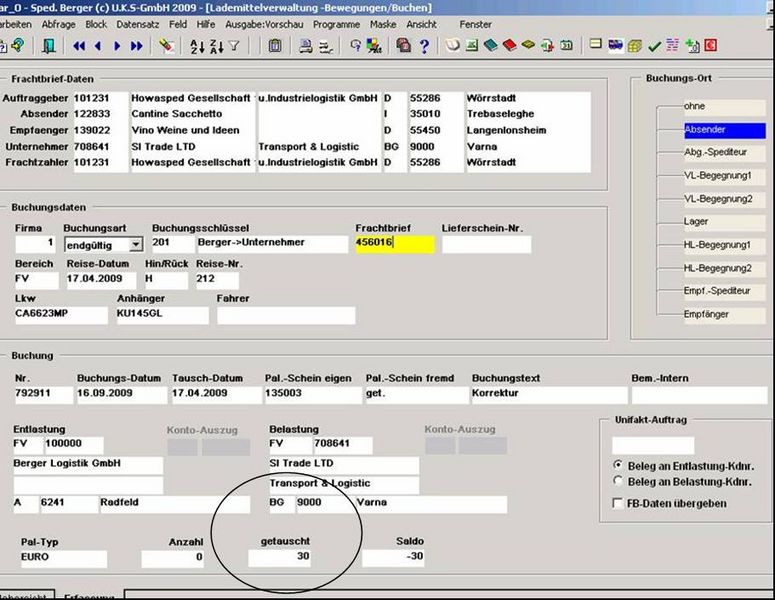Sort ascending with the A-Z icon

197,46
